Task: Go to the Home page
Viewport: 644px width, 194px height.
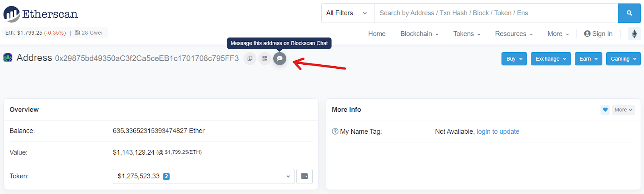Action: coord(377,34)
